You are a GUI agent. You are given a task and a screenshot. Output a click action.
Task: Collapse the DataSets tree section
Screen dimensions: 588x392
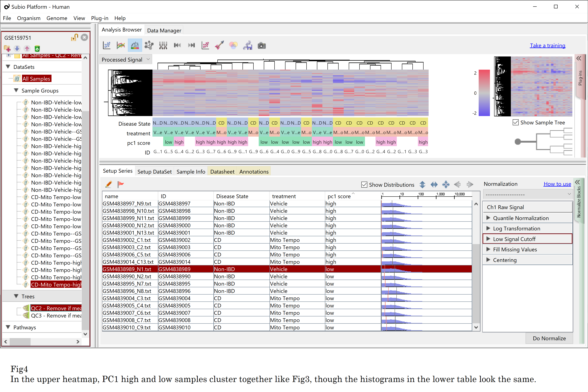tap(8, 66)
